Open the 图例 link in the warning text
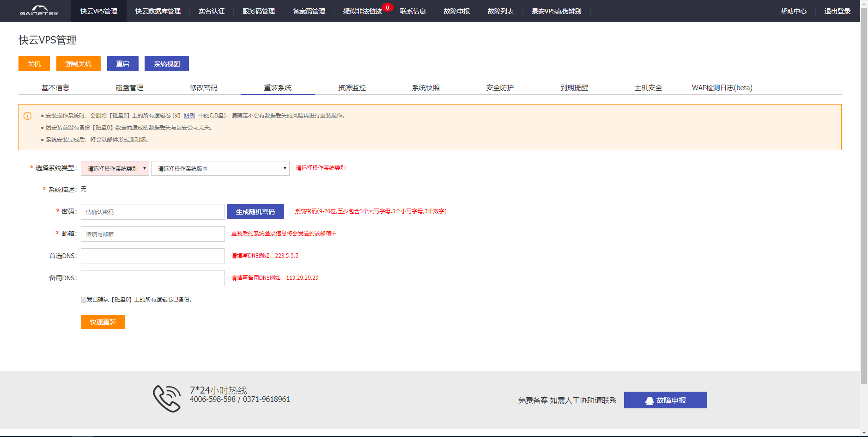 click(189, 116)
